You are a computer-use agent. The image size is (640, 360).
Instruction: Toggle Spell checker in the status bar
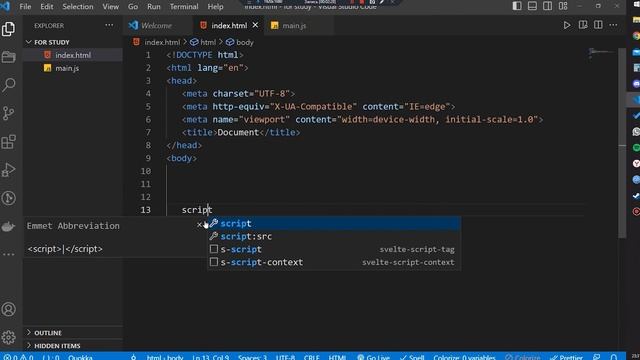coord(412,357)
